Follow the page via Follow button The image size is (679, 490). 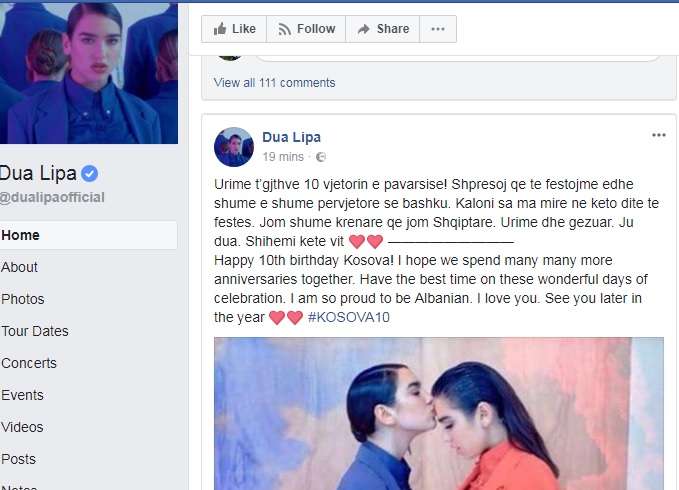(306, 29)
